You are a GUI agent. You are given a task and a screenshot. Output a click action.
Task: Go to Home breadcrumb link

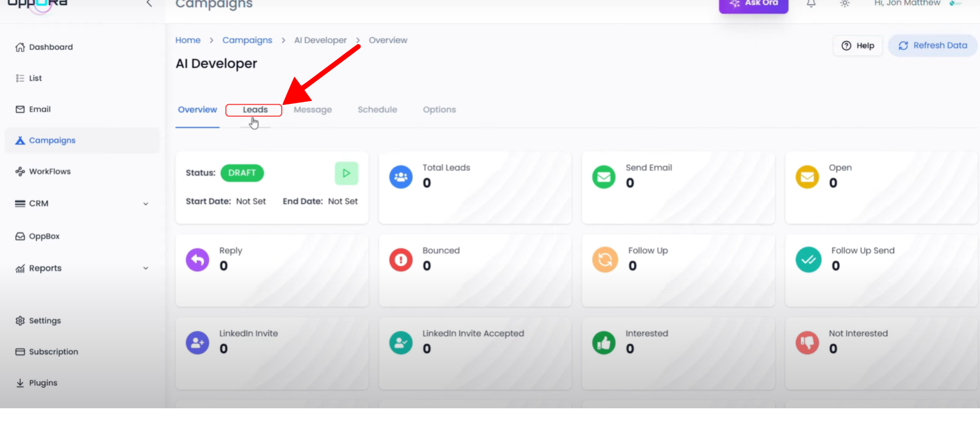(188, 40)
